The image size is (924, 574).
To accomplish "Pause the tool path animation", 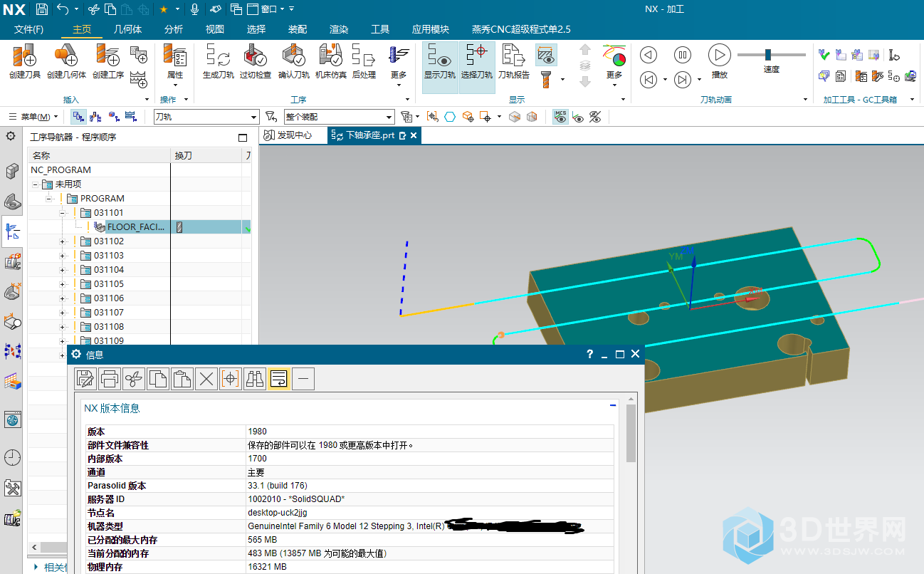I will pos(683,55).
